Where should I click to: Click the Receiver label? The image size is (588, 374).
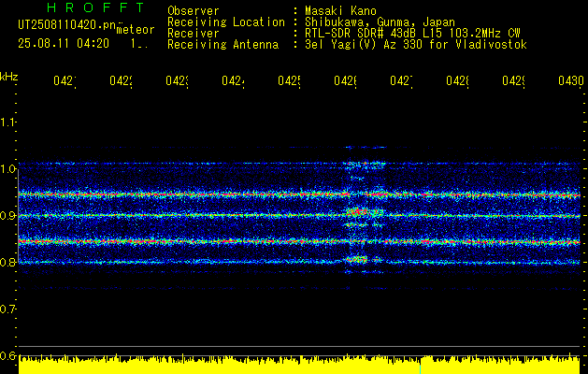click(x=194, y=34)
